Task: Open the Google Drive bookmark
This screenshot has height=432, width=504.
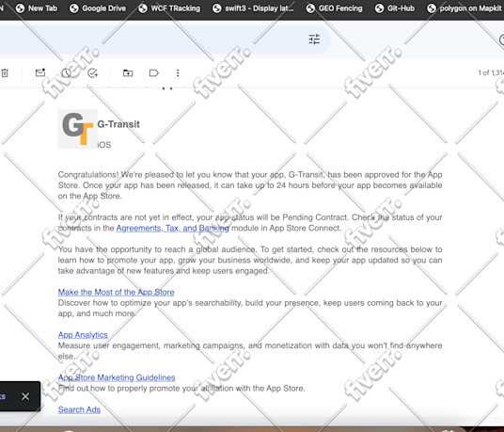Action: (98, 8)
